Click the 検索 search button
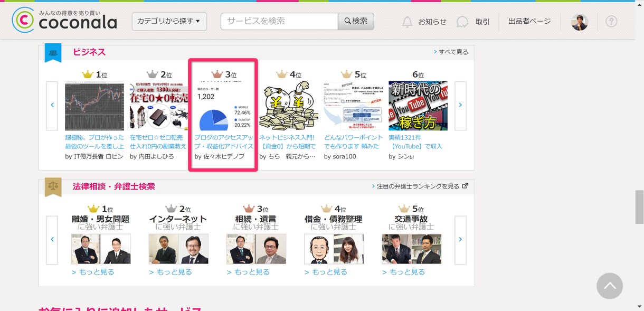This screenshot has height=311, width=644. 356,21
